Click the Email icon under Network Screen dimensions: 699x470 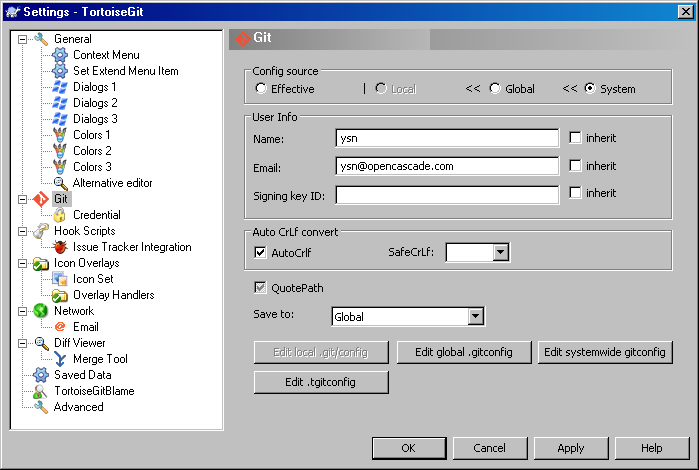[59, 327]
